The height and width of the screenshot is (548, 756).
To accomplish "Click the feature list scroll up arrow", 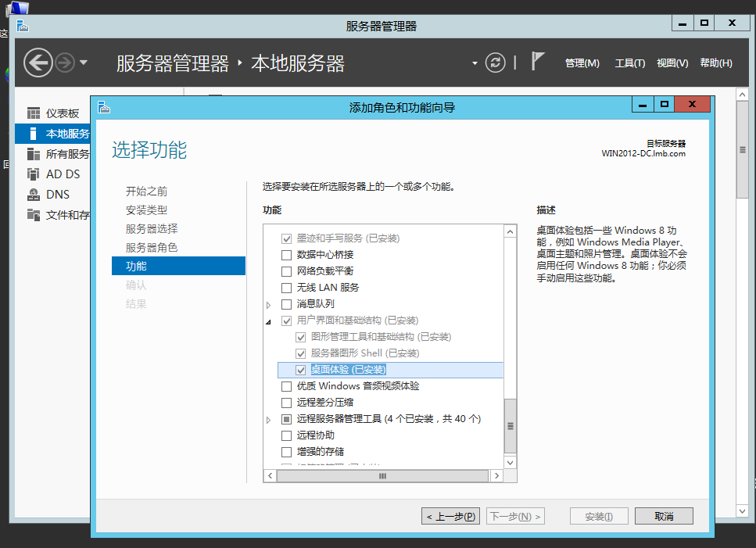I will click(x=510, y=232).
